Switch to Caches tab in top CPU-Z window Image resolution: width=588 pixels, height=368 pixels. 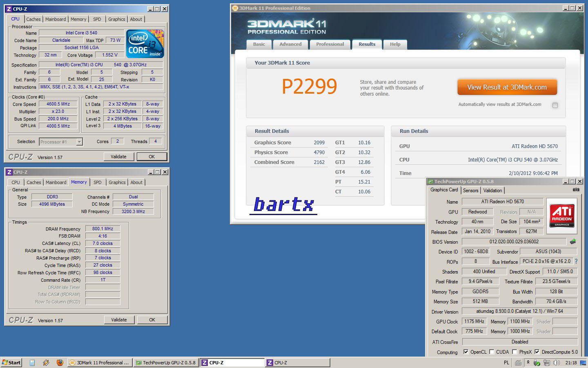[x=33, y=19]
